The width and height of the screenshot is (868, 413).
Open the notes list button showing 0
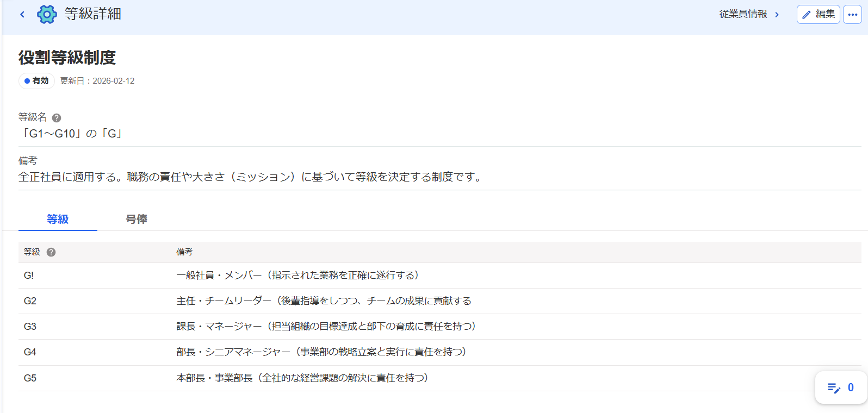(x=841, y=387)
